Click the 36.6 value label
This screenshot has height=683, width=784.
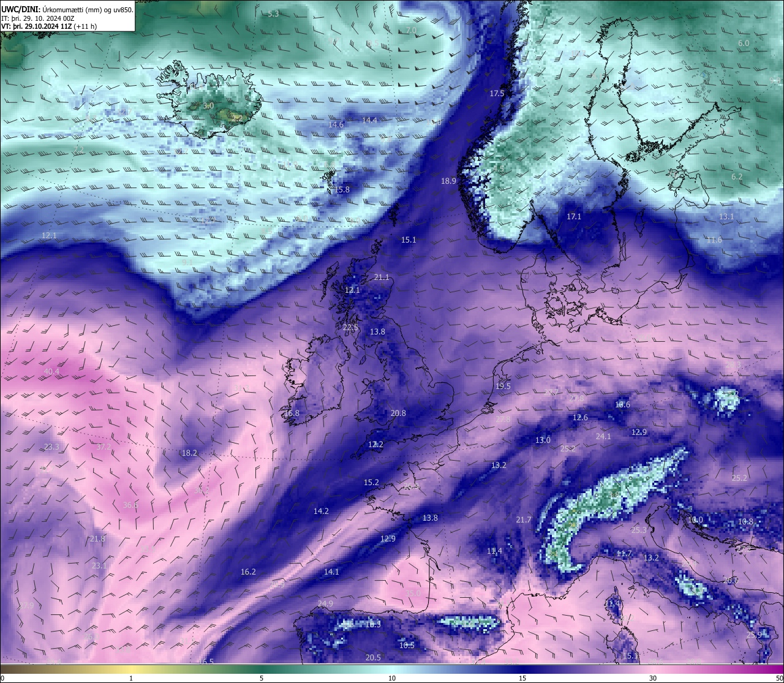(x=130, y=505)
